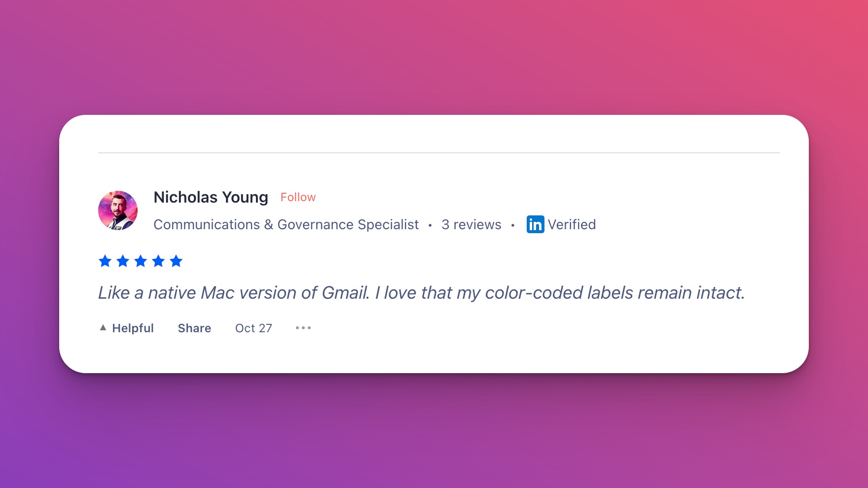Image resolution: width=868 pixels, height=488 pixels.
Task: Click the italic review text about Gmail
Action: tap(421, 293)
